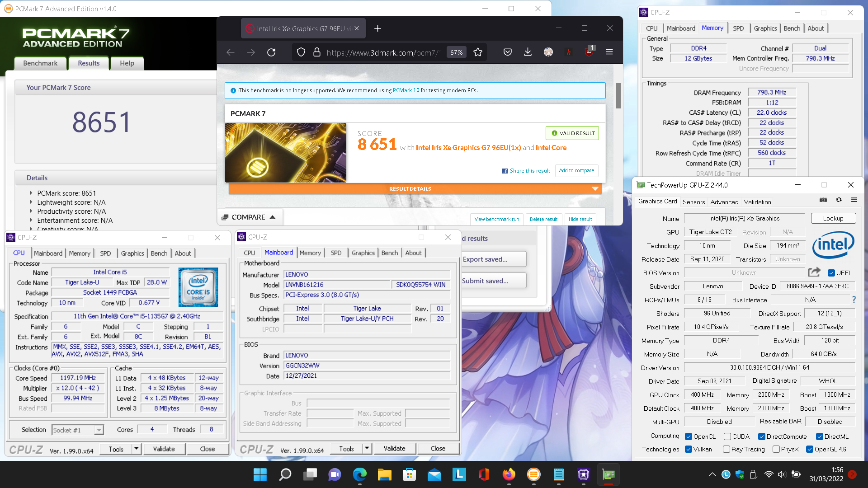
Task: Open GPU-Z taskbar icon
Action: point(609,474)
